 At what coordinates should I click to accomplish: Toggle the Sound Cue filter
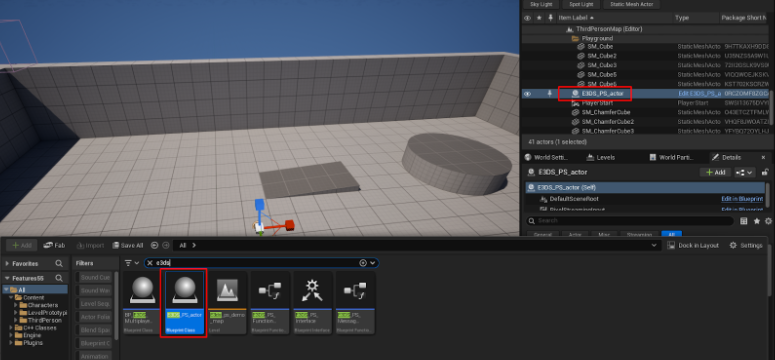click(x=95, y=277)
